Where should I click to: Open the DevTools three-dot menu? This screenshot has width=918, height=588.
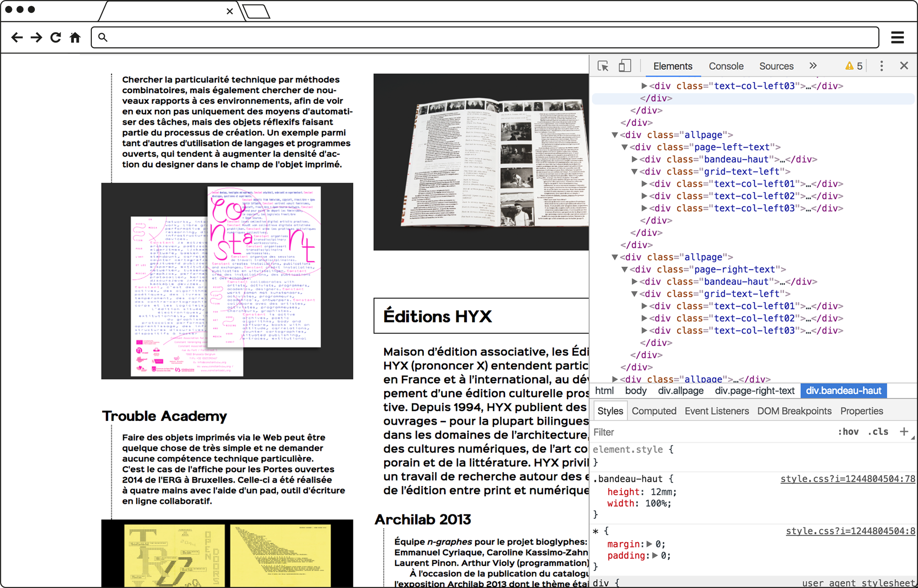click(881, 66)
